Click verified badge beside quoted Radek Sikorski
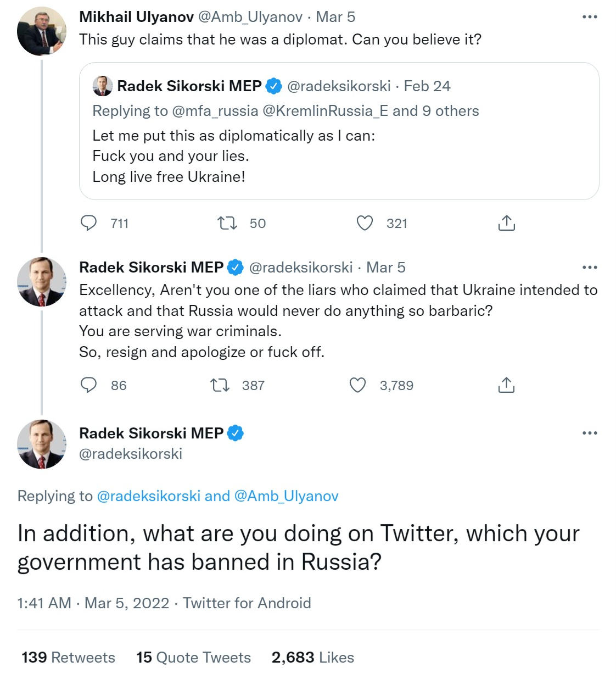Screen dimensions: 616x684 pyautogui.click(x=273, y=86)
